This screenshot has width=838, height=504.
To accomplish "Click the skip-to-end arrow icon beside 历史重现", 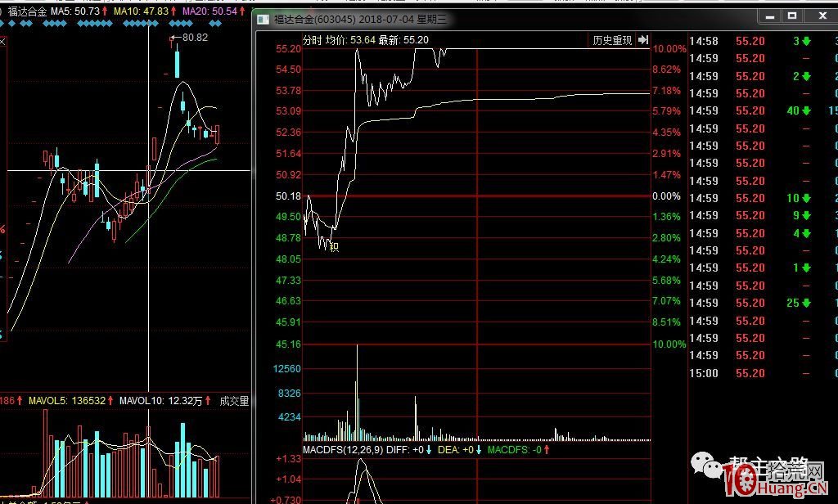I will pyautogui.click(x=643, y=40).
